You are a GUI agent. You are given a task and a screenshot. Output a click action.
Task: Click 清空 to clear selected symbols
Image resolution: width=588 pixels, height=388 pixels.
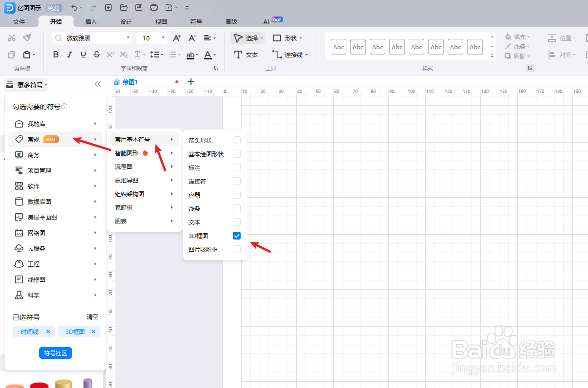pyautogui.click(x=93, y=317)
